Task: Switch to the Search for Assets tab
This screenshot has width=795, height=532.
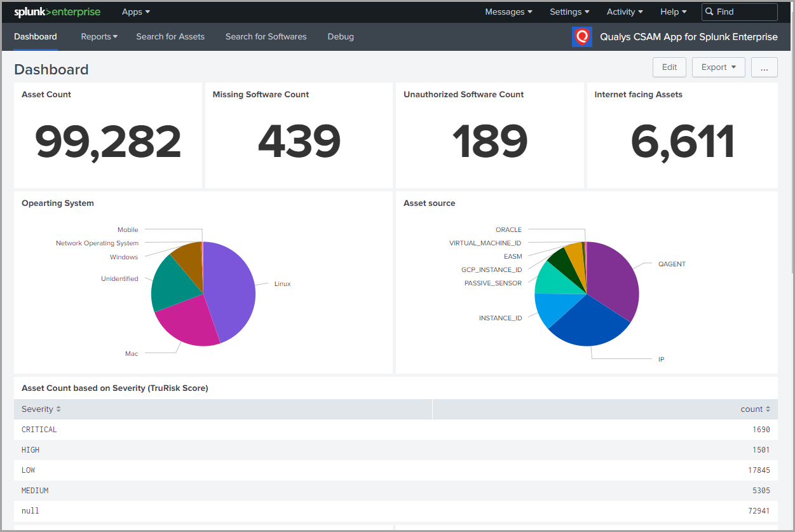Action: [x=170, y=36]
